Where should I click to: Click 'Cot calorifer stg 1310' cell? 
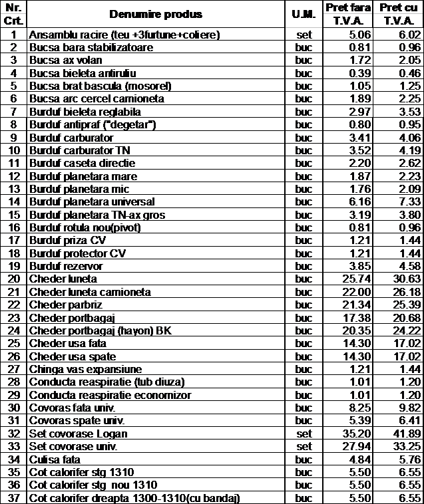pyautogui.click(x=156, y=472)
